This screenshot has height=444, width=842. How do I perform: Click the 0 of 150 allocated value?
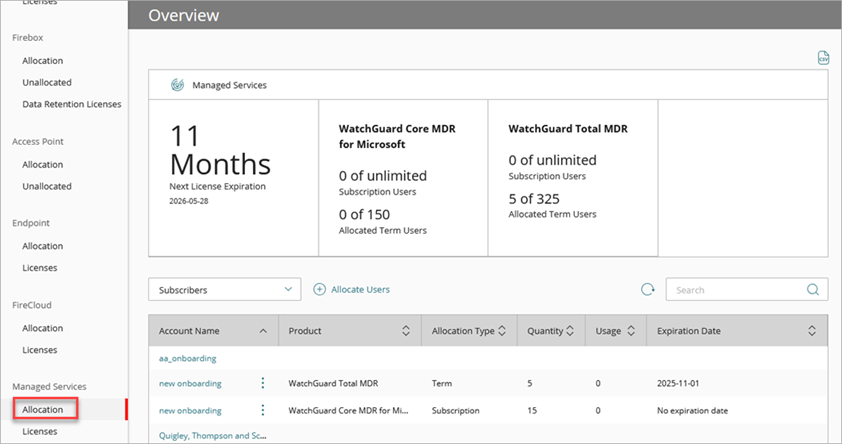(364, 215)
